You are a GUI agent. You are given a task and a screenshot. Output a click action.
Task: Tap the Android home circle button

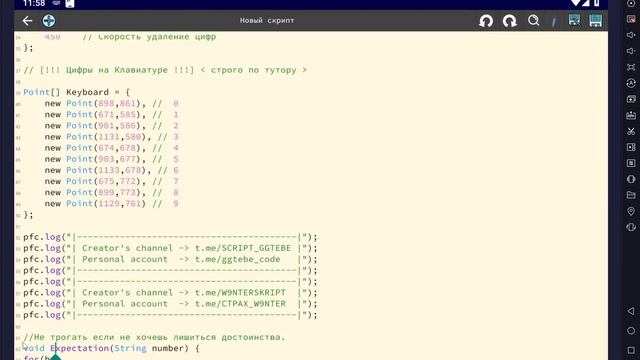[x=631, y=331]
